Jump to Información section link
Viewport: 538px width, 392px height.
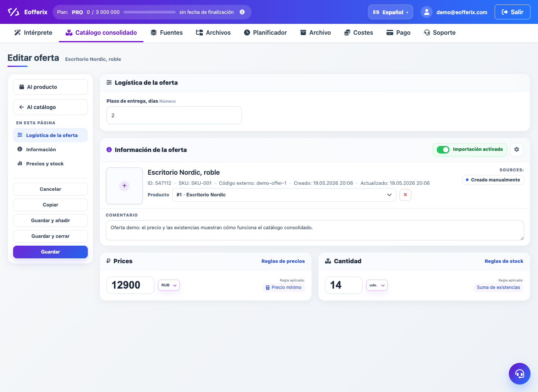tap(50, 149)
